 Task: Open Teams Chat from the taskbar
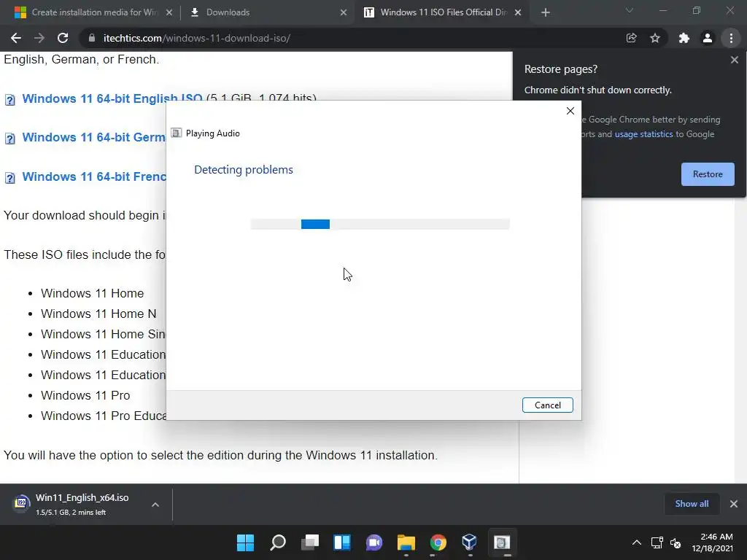[374, 542]
